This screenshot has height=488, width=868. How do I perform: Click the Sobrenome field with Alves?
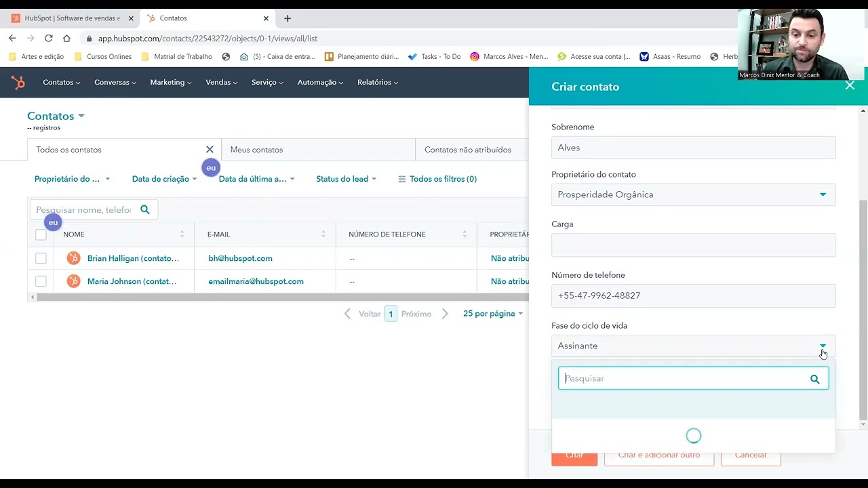point(693,148)
